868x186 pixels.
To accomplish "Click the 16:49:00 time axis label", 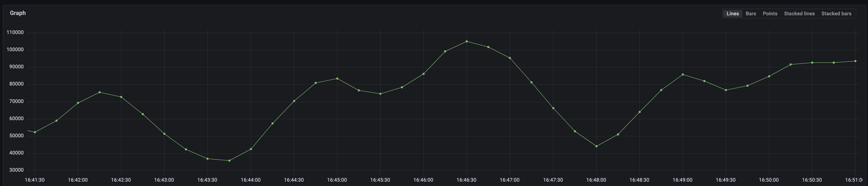I will tap(683, 180).
